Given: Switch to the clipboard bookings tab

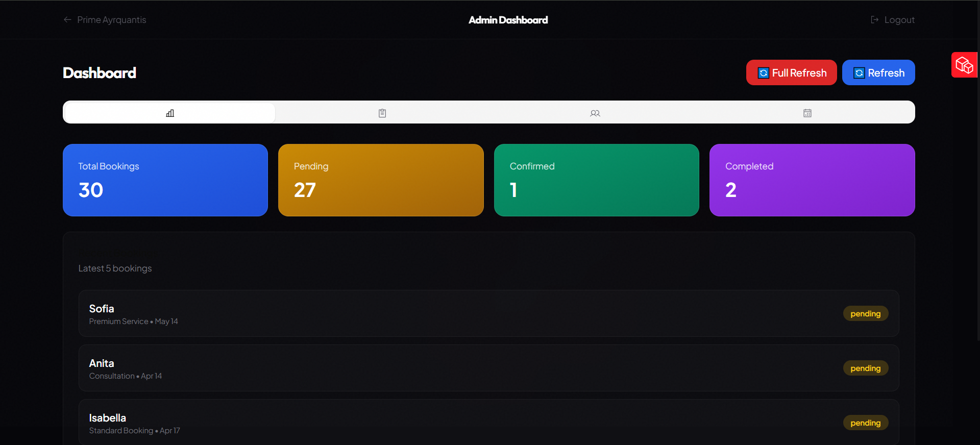Looking at the screenshot, I should click(382, 113).
